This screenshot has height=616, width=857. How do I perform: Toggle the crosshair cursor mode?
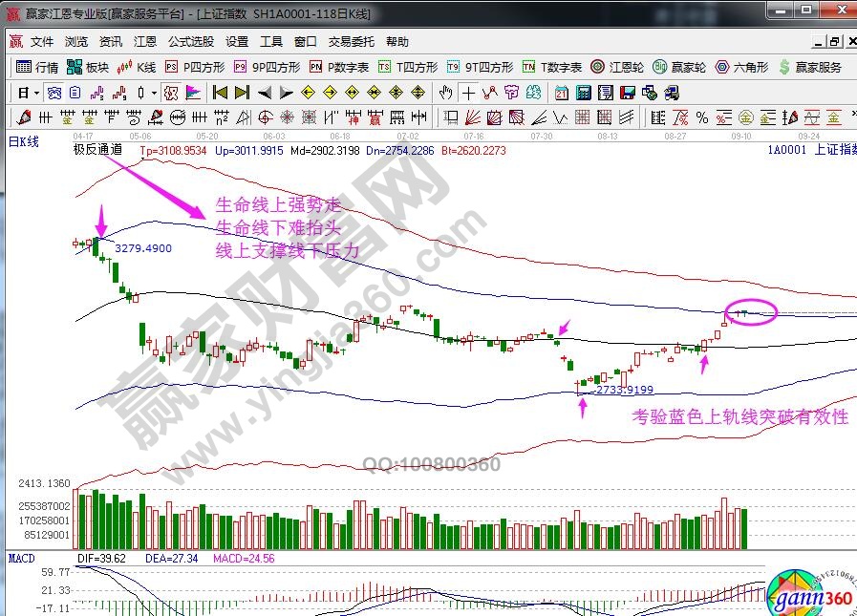468,93
